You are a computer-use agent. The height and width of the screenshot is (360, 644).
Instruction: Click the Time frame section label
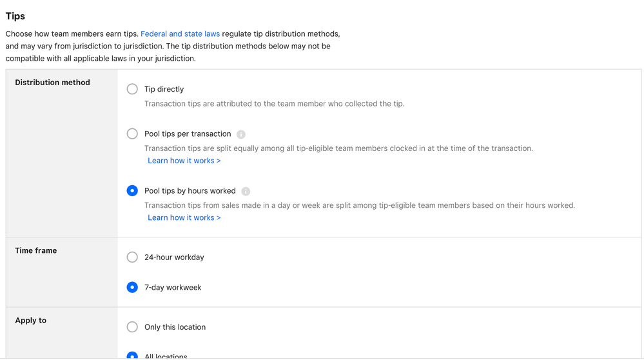36,250
